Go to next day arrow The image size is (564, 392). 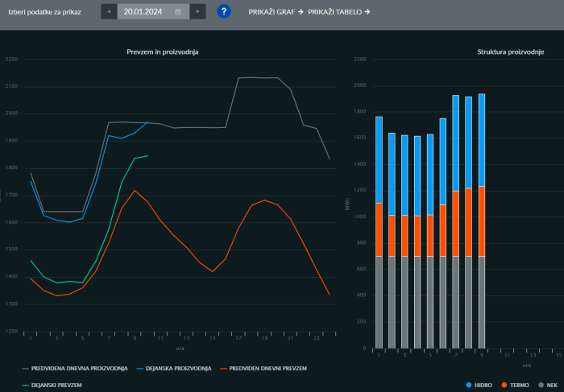197,11
